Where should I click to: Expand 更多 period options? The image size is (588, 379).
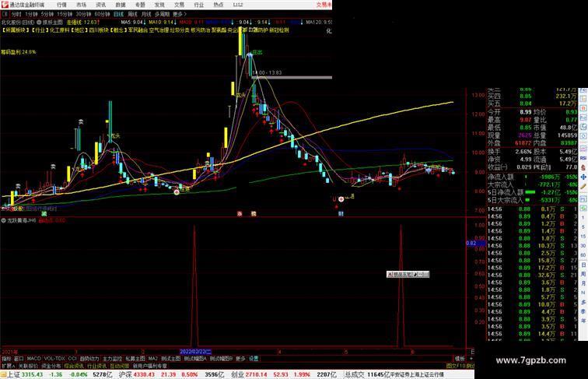point(179,14)
